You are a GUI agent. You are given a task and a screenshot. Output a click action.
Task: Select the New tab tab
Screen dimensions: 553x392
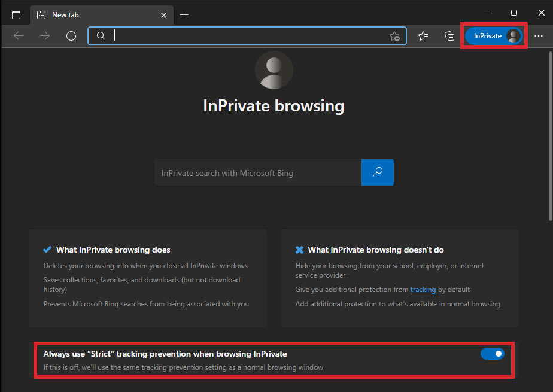pyautogui.click(x=102, y=15)
